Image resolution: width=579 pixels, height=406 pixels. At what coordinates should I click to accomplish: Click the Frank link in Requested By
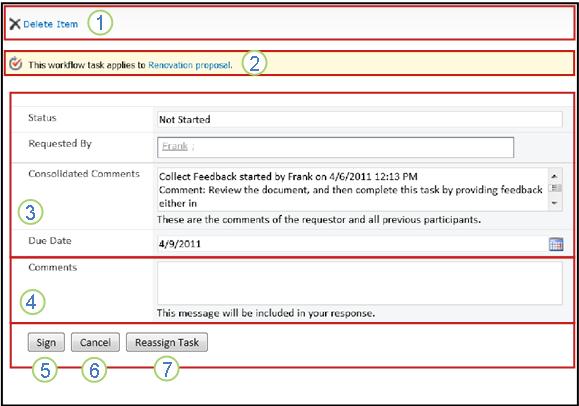[175, 146]
